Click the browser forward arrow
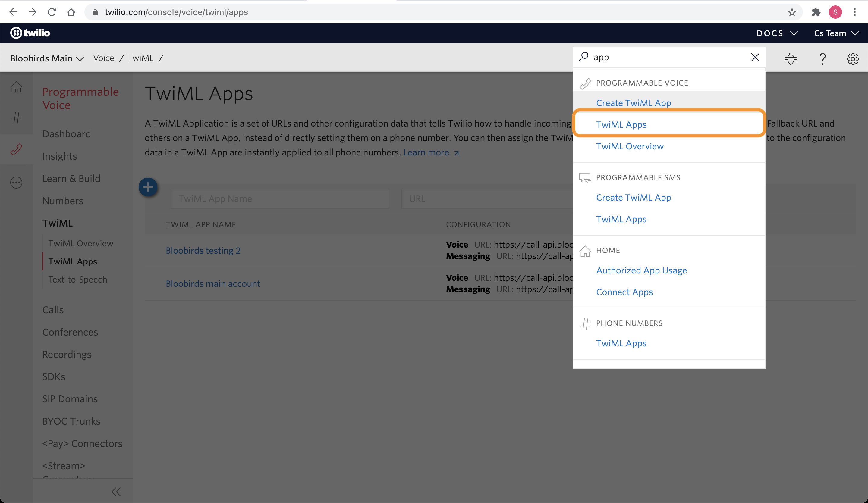The image size is (868, 503). [33, 12]
